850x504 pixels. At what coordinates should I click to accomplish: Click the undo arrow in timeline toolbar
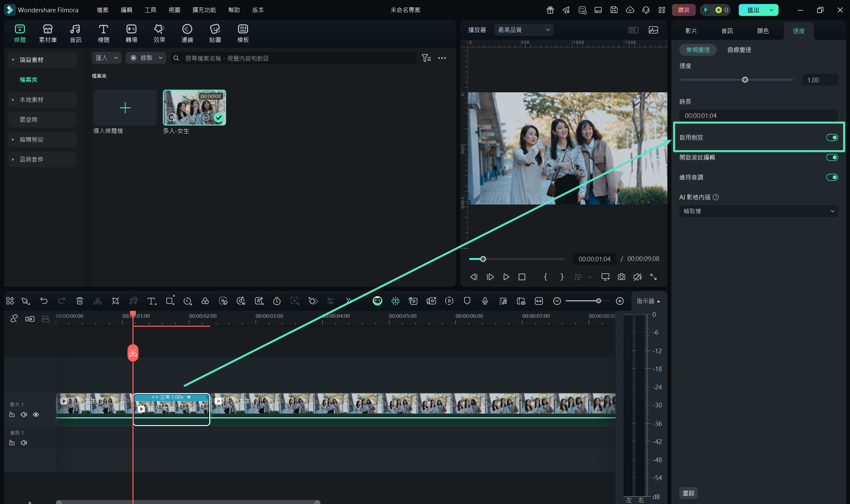tap(44, 301)
